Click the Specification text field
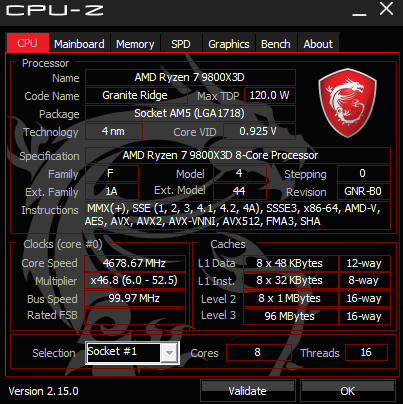 pos(238,155)
